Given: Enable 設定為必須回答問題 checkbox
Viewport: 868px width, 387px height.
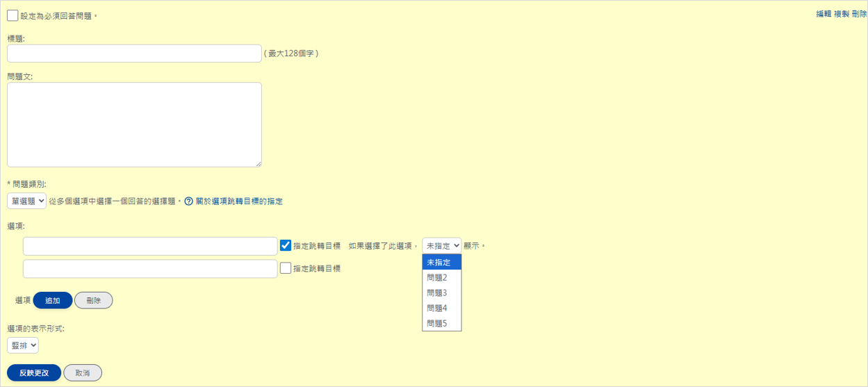Looking at the screenshot, I should pos(13,15).
